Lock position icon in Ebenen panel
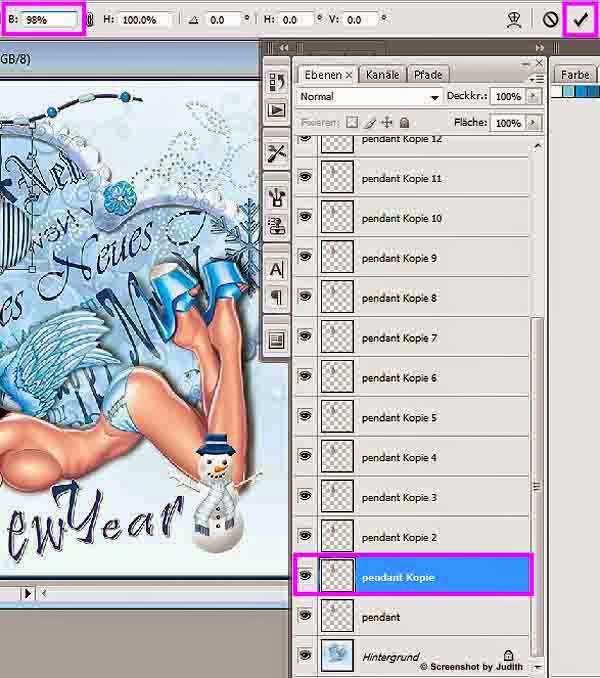This screenshot has width=600, height=678. tap(387, 122)
